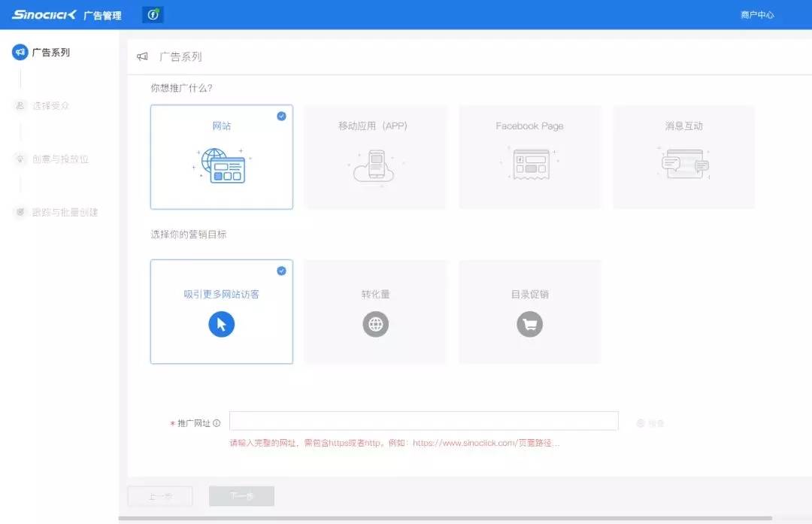Screen dimensions: 812x524
Task: Select the website promotion globe icon
Action: (222, 165)
